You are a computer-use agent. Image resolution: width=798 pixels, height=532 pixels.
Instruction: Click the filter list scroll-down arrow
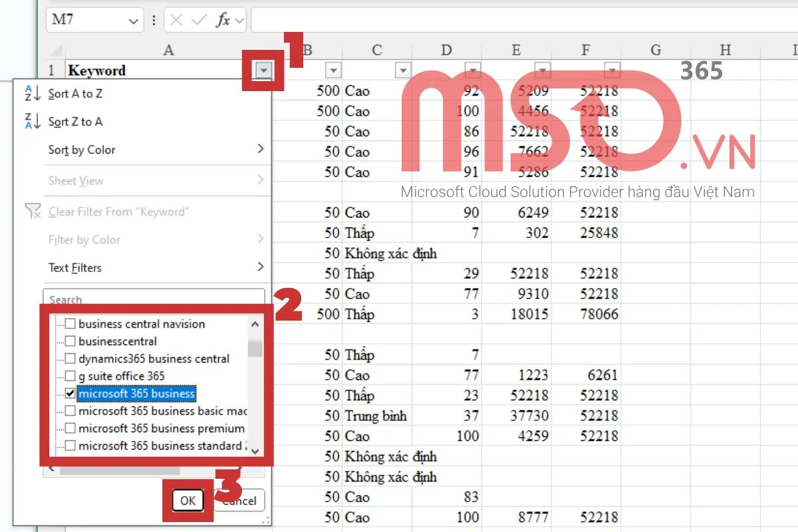tap(255, 450)
